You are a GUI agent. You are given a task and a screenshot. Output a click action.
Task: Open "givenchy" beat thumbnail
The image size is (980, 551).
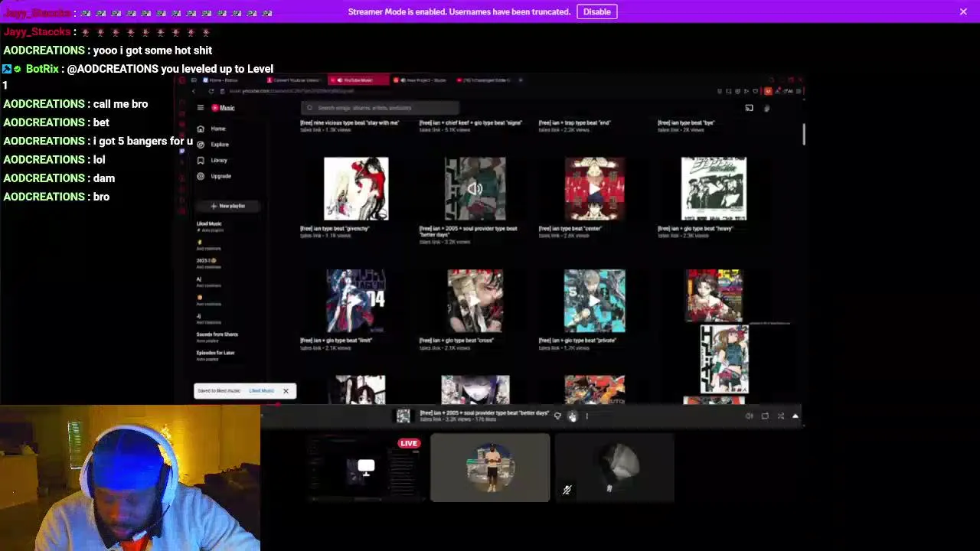pos(356,189)
